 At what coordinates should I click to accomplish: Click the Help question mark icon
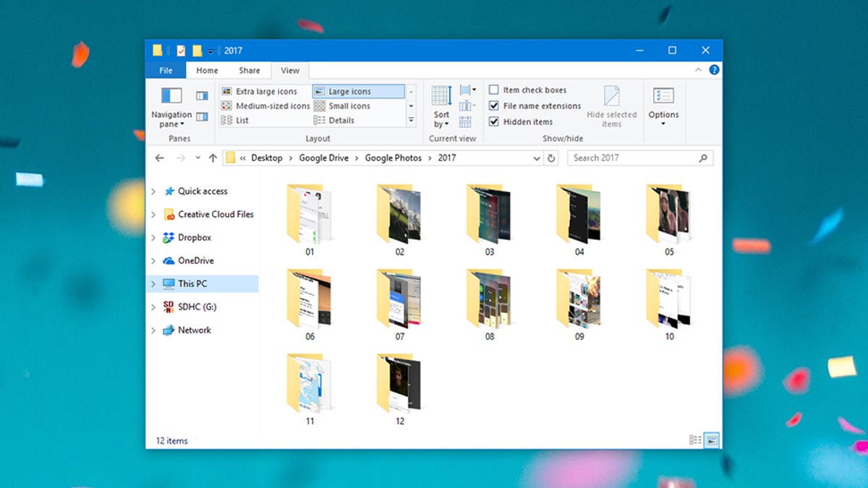714,70
